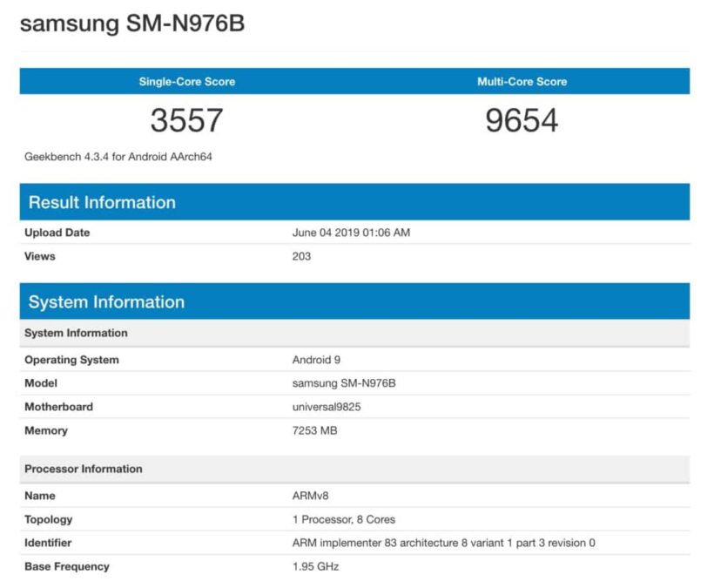Click the base frequency value 1.95 GHz
The width and height of the screenshot is (714, 588).
pos(315,566)
